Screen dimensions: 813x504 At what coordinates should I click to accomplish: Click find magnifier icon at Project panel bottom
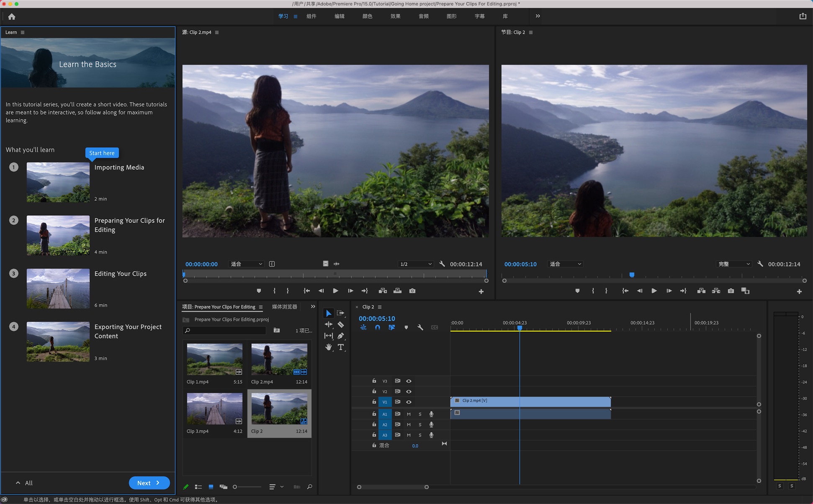click(309, 487)
